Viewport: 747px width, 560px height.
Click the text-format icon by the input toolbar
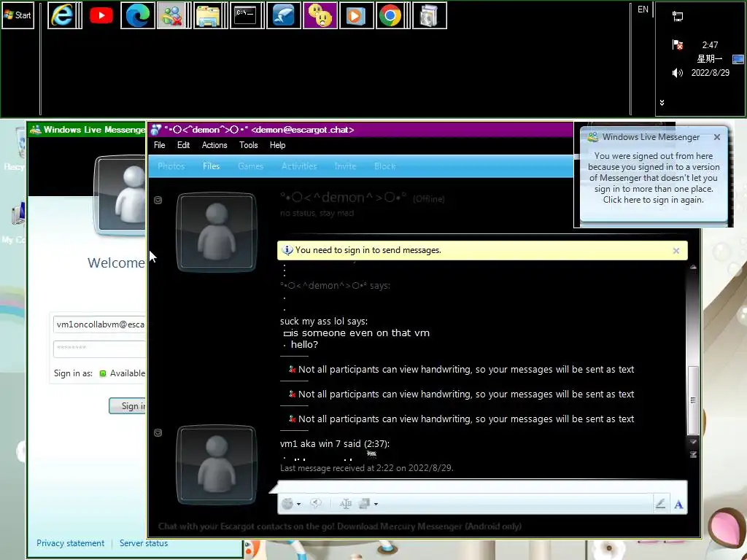coord(345,503)
